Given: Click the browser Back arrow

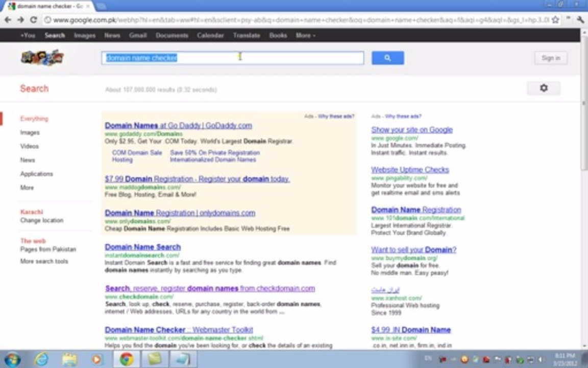Looking at the screenshot, I should tap(8, 20).
